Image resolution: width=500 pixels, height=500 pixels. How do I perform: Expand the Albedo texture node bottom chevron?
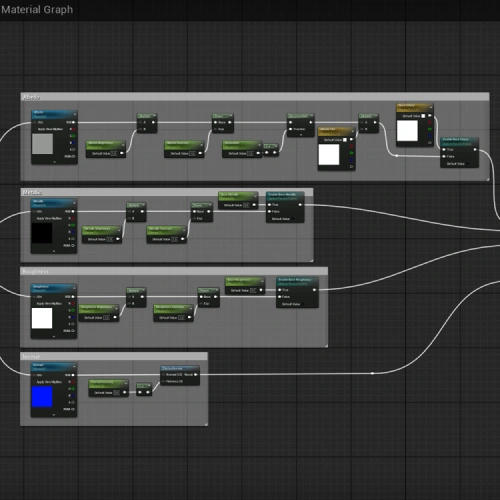pyautogui.click(x=54, y=162)
